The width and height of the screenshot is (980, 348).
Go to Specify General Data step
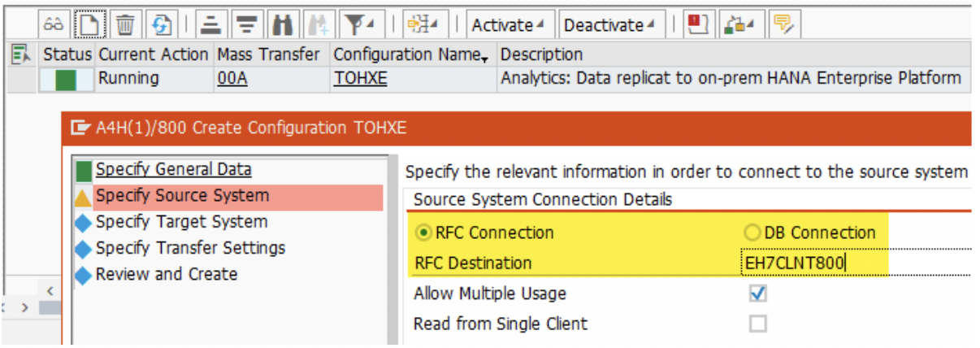coord(173,169)
